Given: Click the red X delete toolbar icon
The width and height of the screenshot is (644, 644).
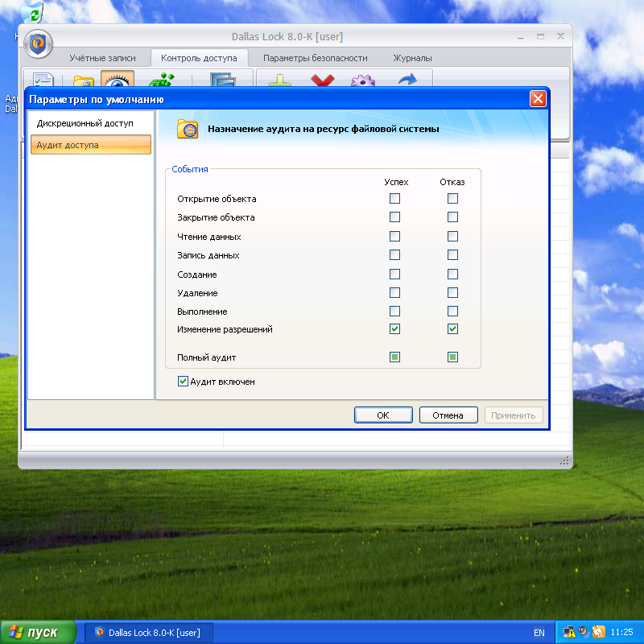Looking at the screenshot, I should pyautogui.click(x=323, y=80).
